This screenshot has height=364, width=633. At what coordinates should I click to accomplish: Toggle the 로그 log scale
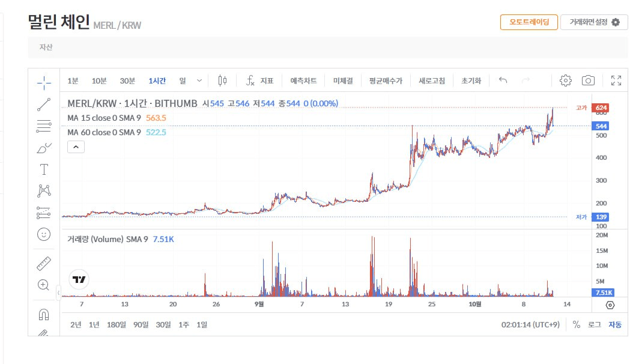(x=594, y=324)
